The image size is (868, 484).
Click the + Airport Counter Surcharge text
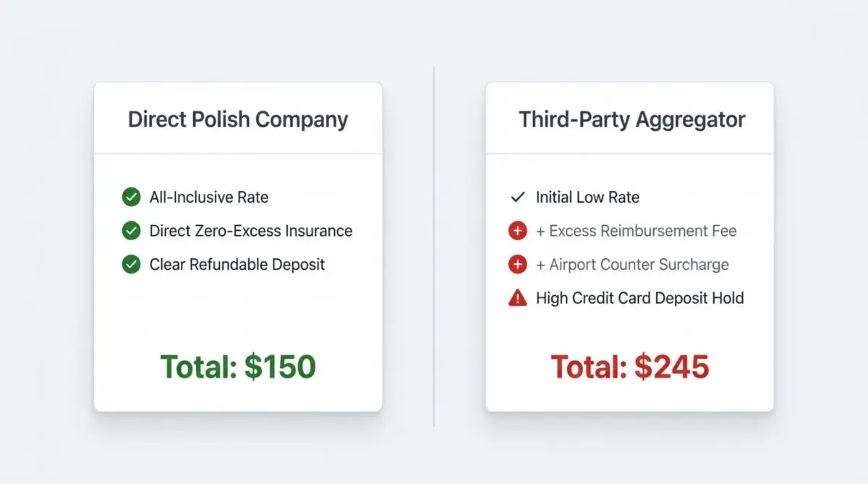[632, 264]
